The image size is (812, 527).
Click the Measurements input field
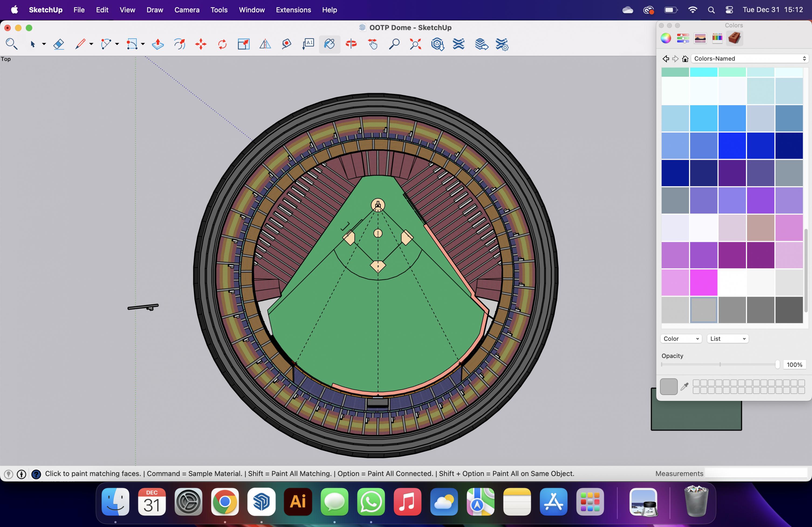(x=756, y=473)
